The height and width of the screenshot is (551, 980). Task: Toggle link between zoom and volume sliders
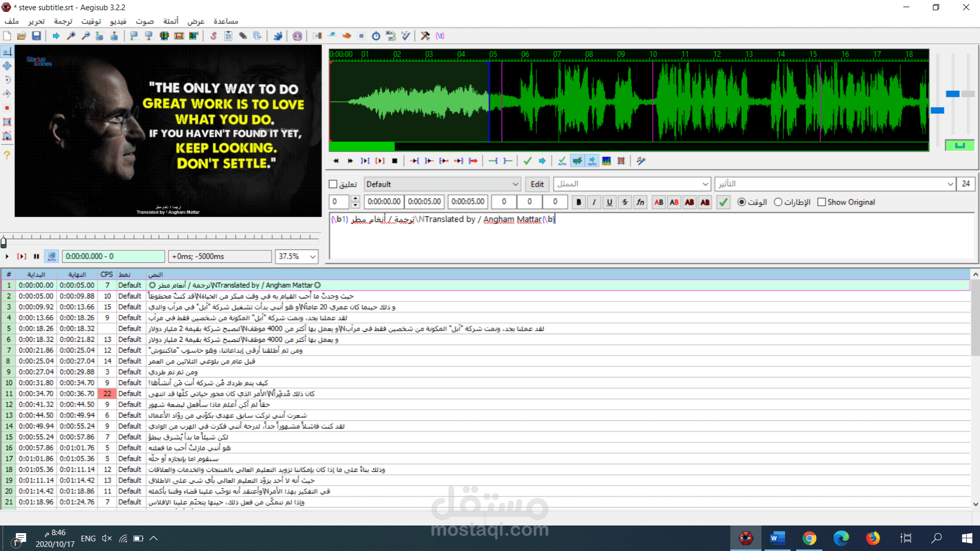[960, 145]
